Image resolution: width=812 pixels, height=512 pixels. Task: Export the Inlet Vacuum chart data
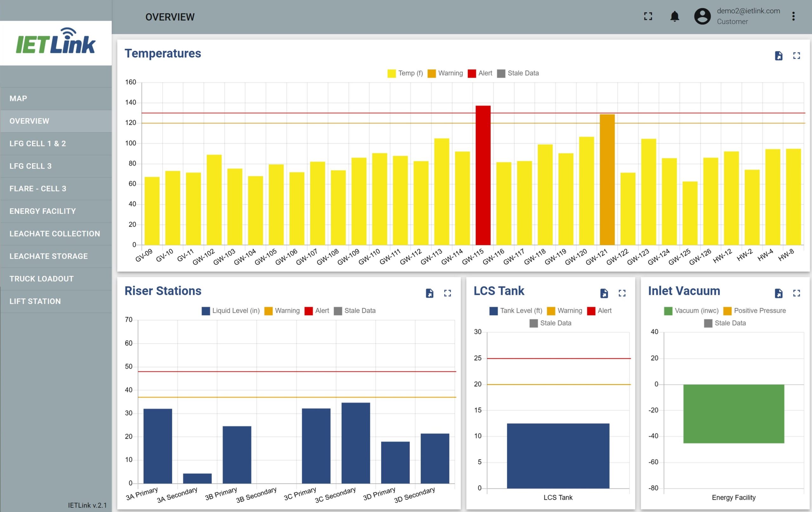point(778,293)
